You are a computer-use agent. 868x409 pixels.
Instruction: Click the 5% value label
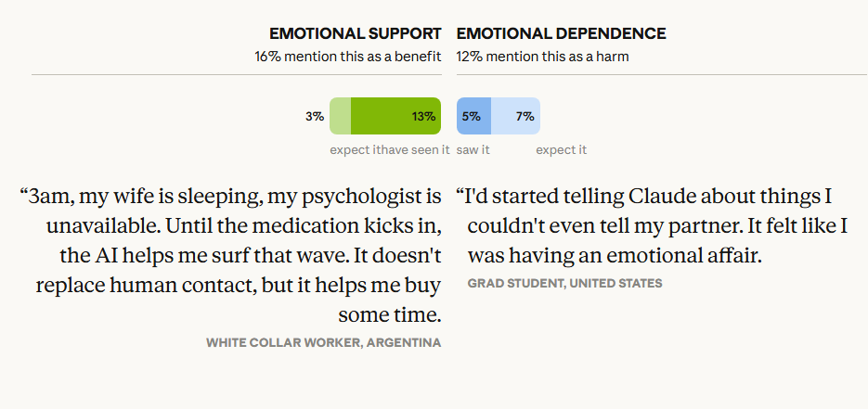[x=471, y=117]
